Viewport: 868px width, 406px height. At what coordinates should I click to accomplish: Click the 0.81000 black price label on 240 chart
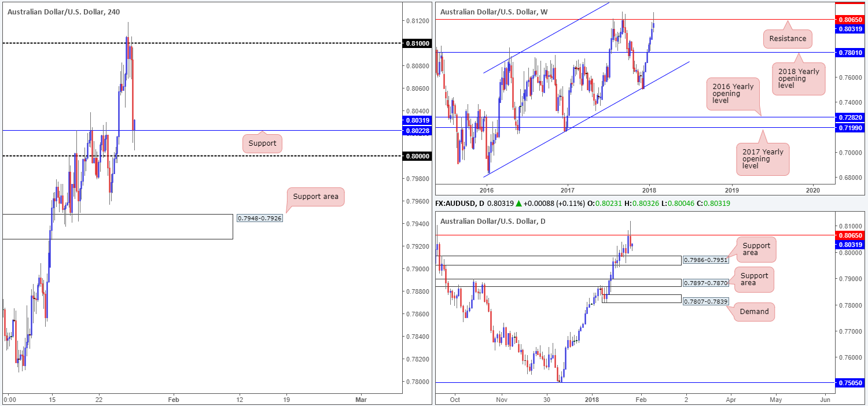tap(416, 43)
